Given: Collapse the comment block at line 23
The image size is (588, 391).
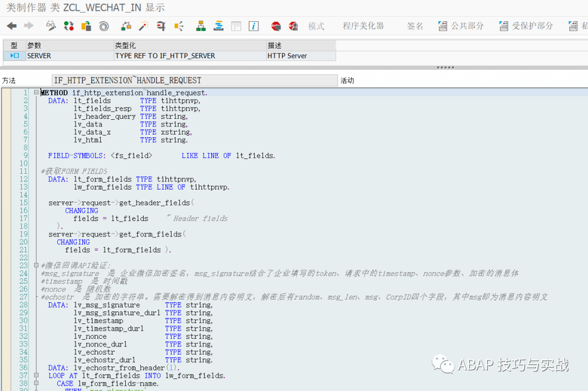Looking at the screenshot, I should 36,265.
